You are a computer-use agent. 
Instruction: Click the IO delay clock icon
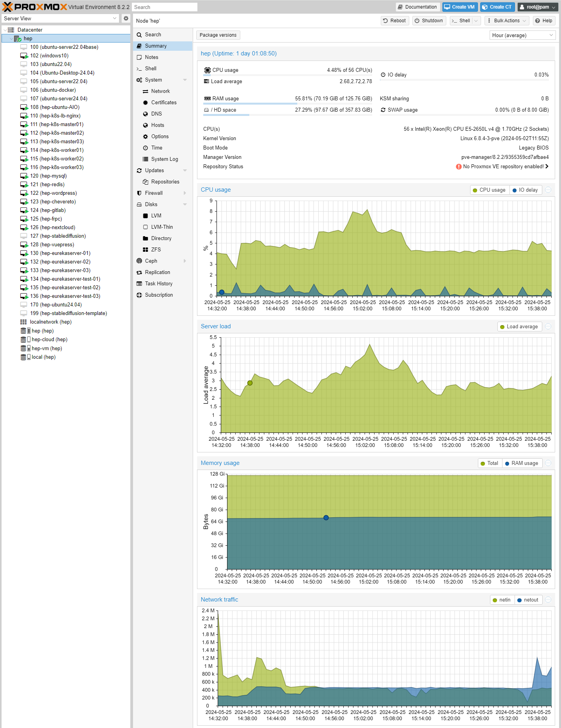[383, 75]
